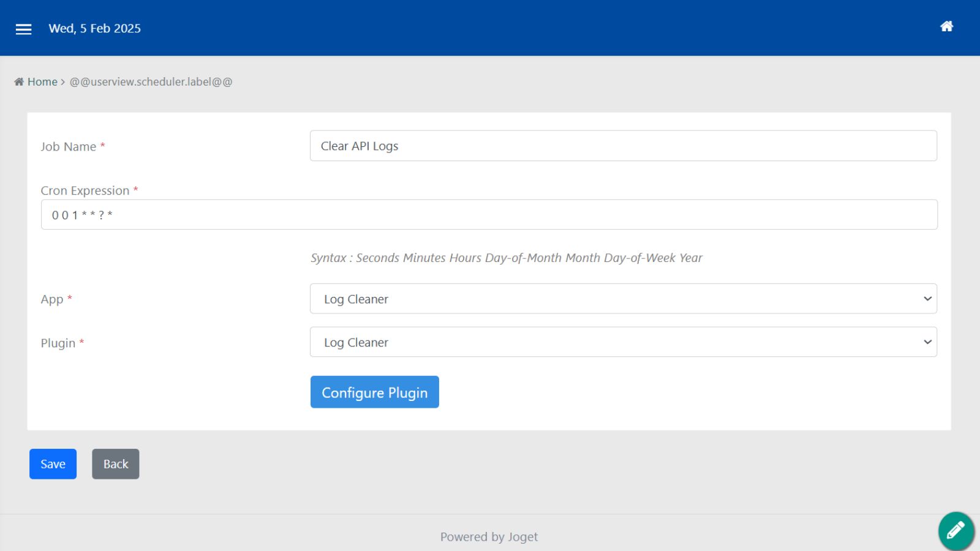Click the Job Name label
Screen dimensions: 980x551
(x=68, y=147)
